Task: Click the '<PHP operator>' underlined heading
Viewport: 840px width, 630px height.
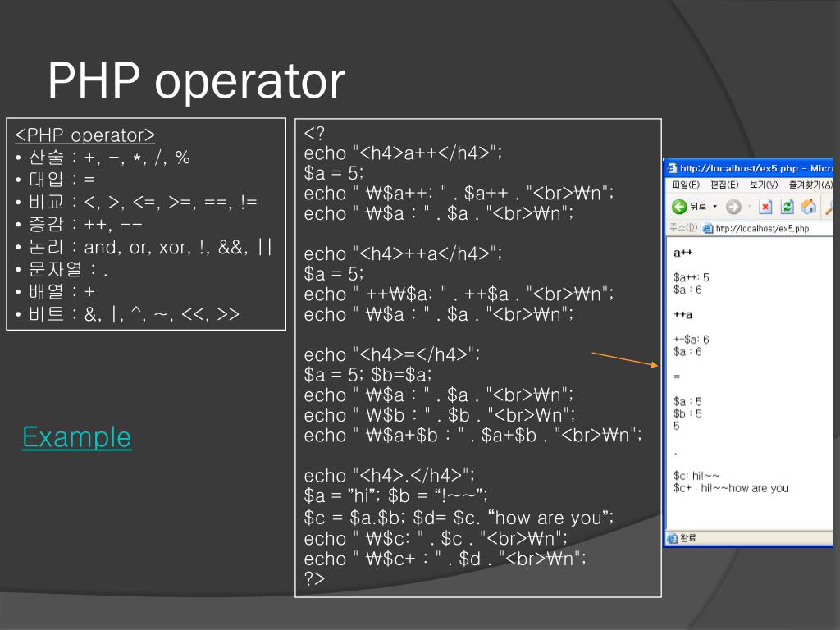Action: click(85, 135)
